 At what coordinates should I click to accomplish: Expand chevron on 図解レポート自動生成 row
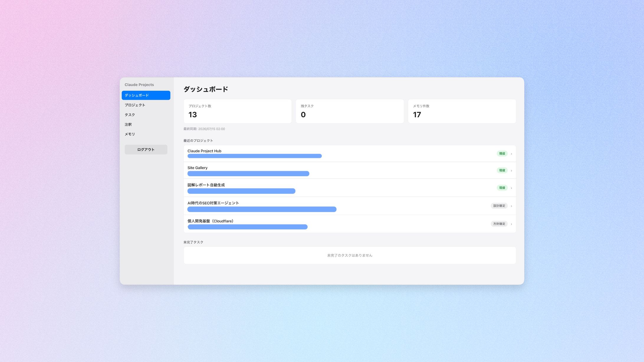[x=511, y=188]
